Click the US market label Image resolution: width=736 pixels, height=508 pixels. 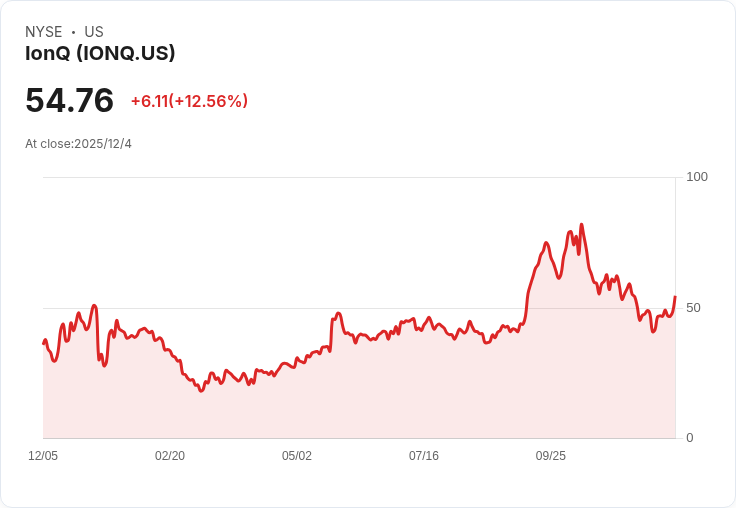click(x=94, y=32)
